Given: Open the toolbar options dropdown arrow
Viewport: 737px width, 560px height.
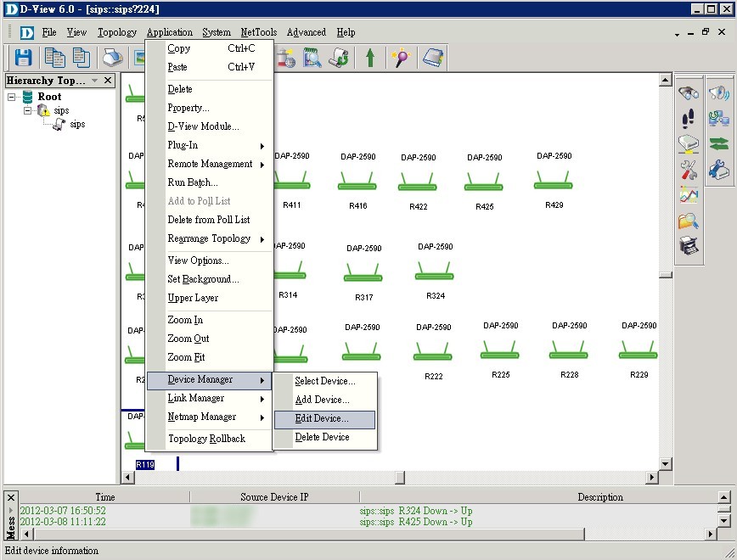Looking at the screenshot, I should [677, 34].
